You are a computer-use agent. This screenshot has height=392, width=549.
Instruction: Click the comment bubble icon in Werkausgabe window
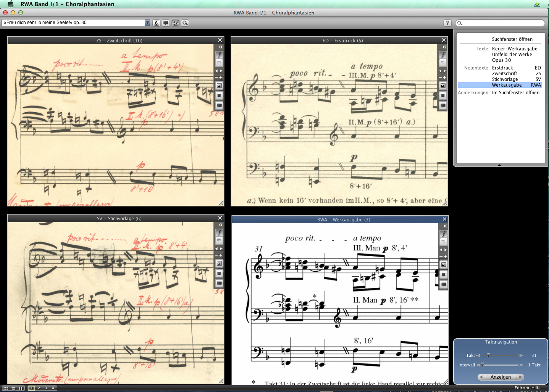point(444,284)
